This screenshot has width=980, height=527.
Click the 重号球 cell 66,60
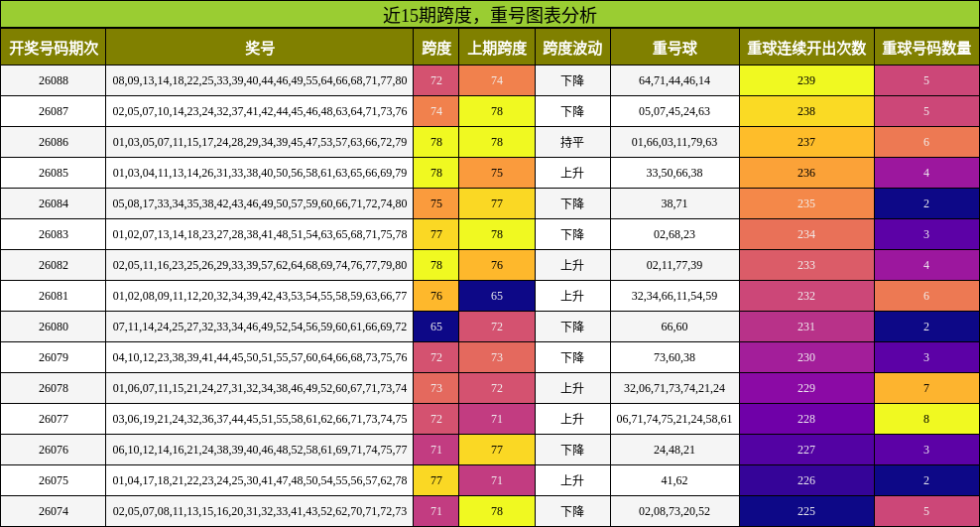[674, 327]
